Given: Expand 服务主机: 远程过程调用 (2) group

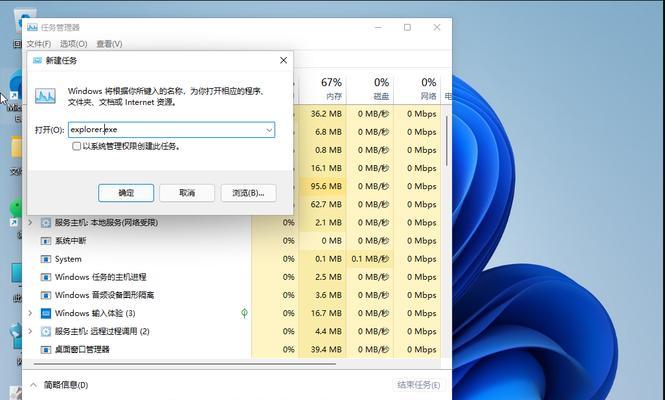Looking at the screenshot, I should 30,331.
